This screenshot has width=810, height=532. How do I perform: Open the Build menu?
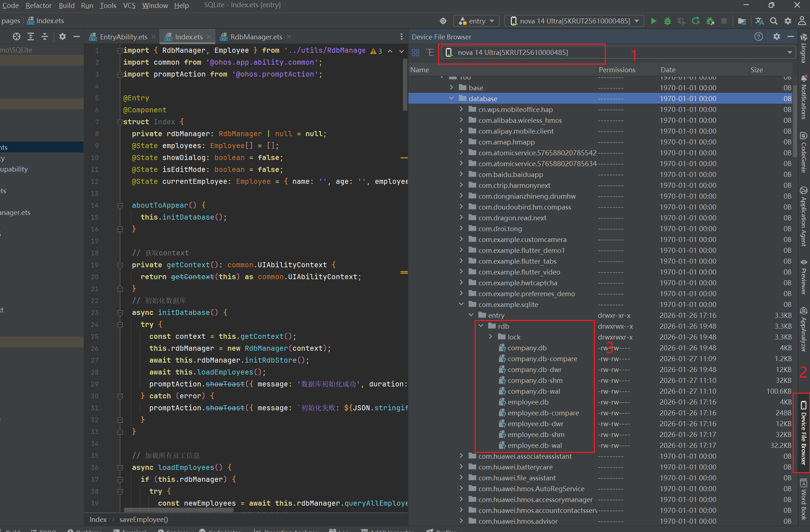(67, 5)
